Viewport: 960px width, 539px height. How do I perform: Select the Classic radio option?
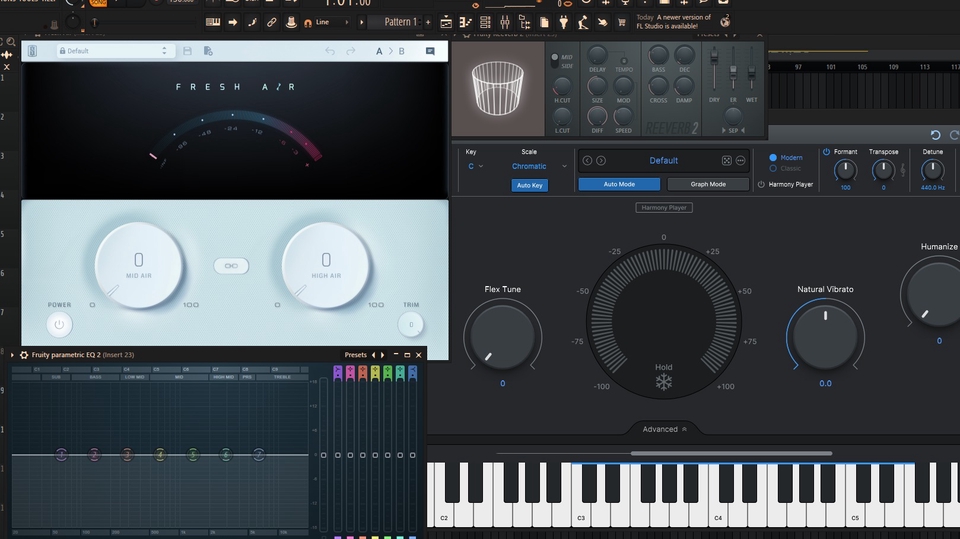[773, 168]
